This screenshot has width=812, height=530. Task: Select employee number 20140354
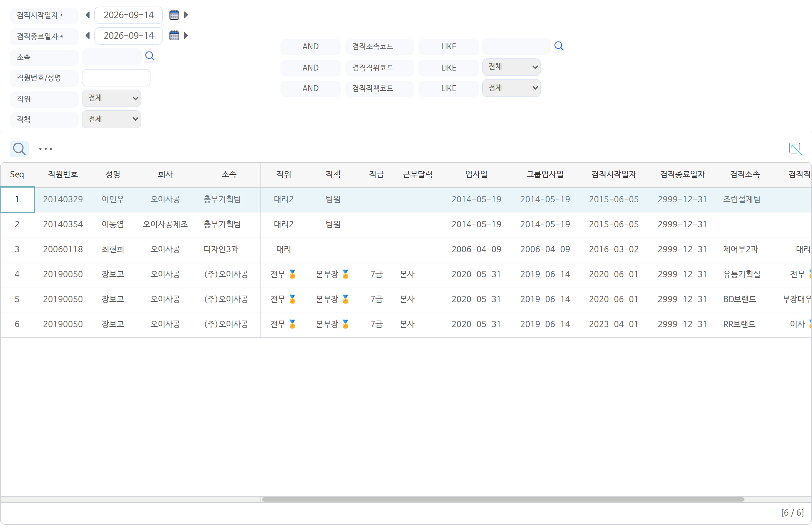tap(63, 224)
